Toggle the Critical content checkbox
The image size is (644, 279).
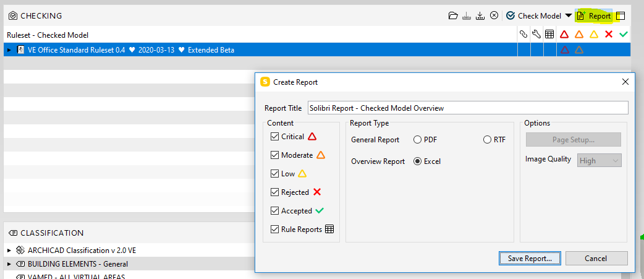pos(275,137)
